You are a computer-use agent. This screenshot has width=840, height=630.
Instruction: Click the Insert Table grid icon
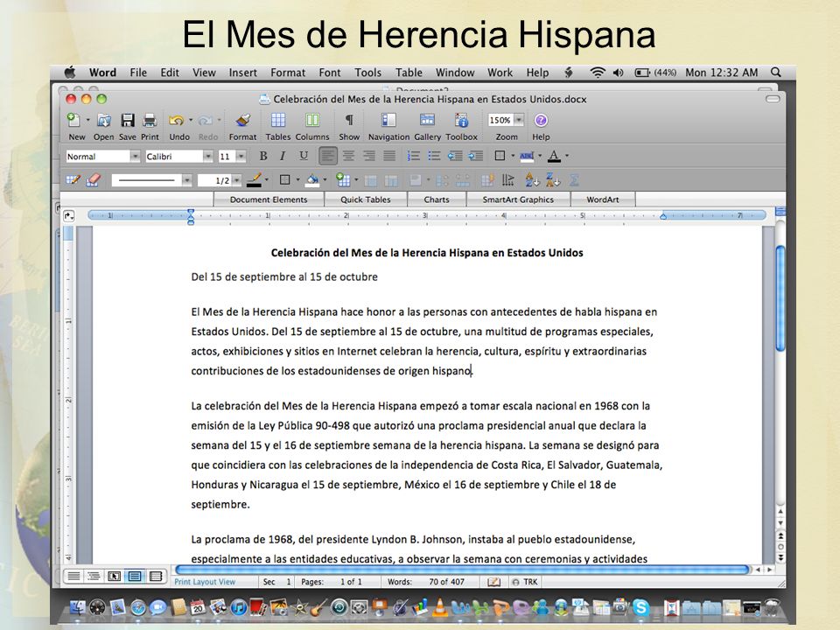(x=343, y=180)
